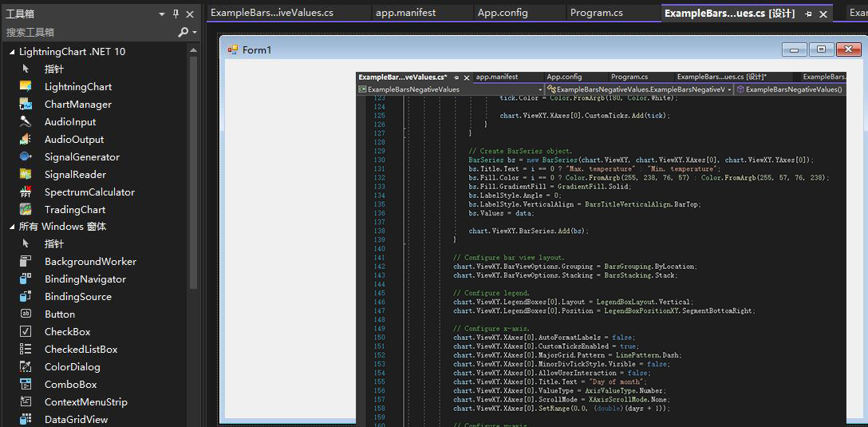The image size is (868, 427).
Task: Select the 指针 pointer under LightningChart .NET 10
Action: click(54, 69)
